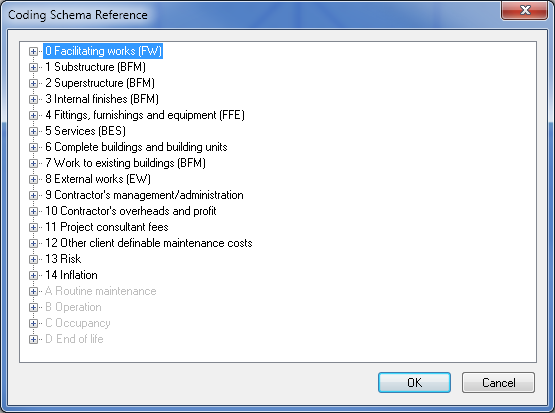Select 7 Work to existing buildings (BFM)

tap(125, 163)
